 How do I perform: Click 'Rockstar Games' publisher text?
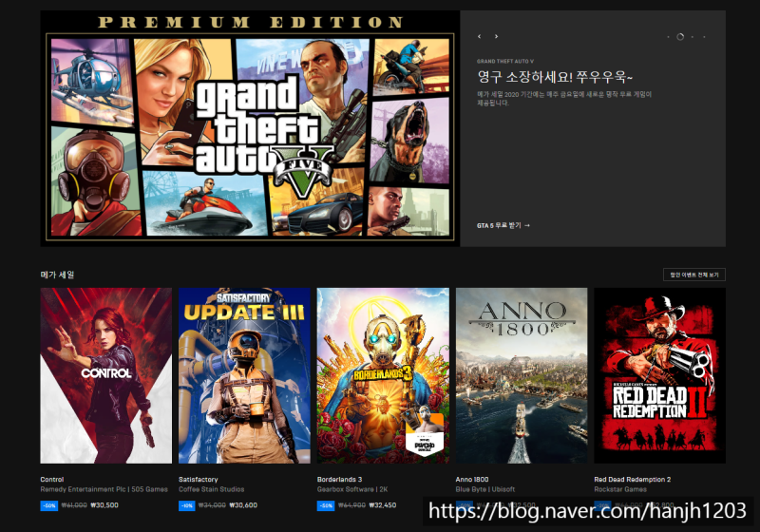tap(620, 489)
